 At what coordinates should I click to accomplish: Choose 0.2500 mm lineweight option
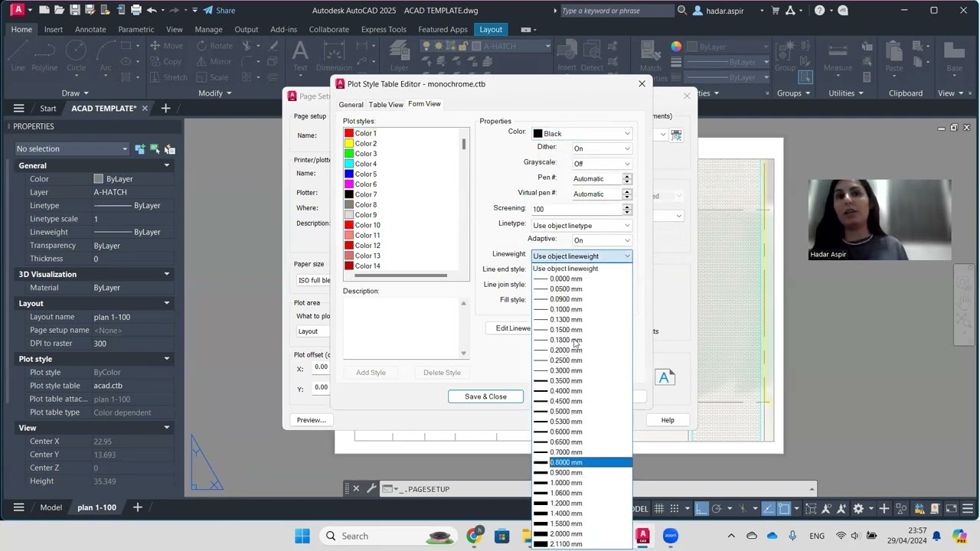click(x=582, y=360)
